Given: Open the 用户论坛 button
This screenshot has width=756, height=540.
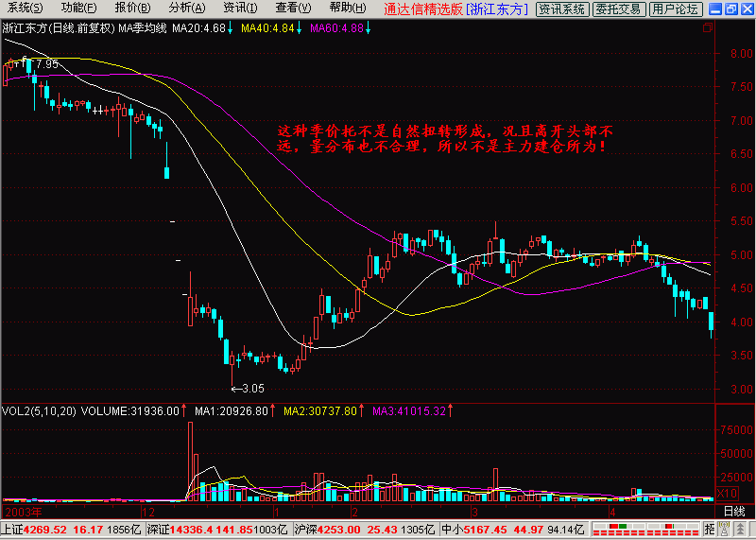Looking at the screenshot, I should (x=676, y=9).
